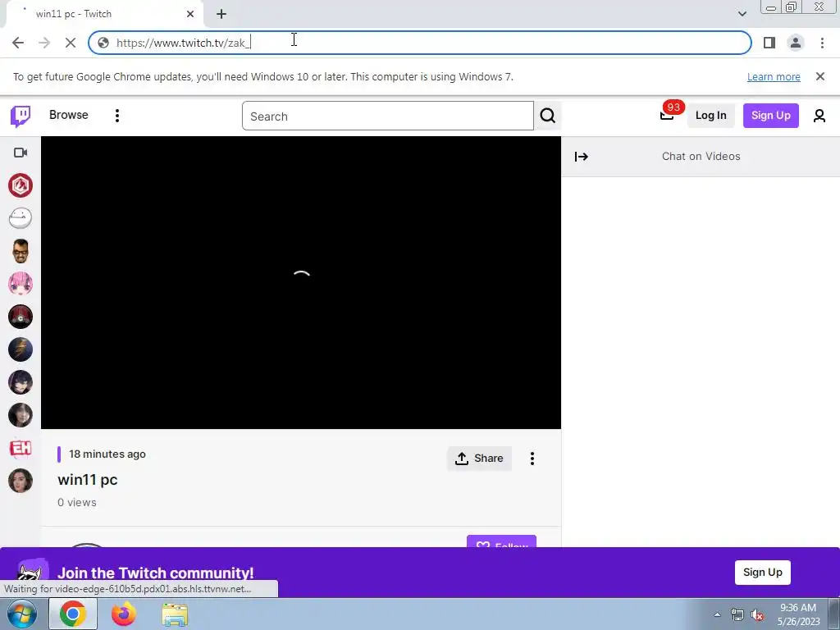Dismiss the Chrome update notification bar
This screenshot has width=840, height=630.
[819, 76]
